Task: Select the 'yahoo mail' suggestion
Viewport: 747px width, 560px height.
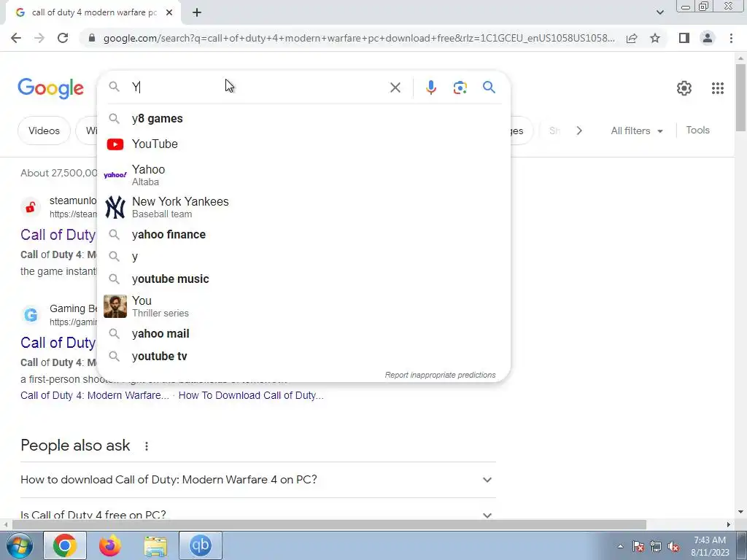Action: [x=303, y=333]
